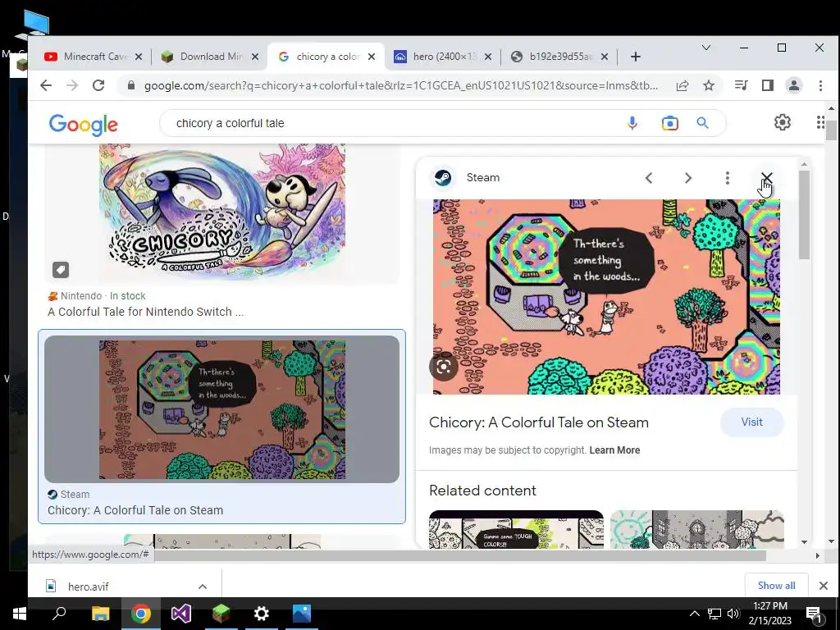The width and height of the screenshot is (840, 630).
Task: Click the lock icon in address bar
Action: (130, 85)
